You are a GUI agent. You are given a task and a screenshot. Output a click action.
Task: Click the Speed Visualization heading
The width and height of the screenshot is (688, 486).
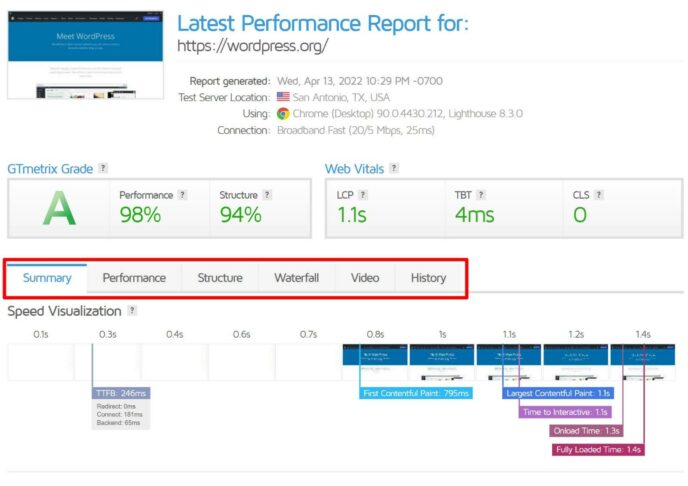64,311
